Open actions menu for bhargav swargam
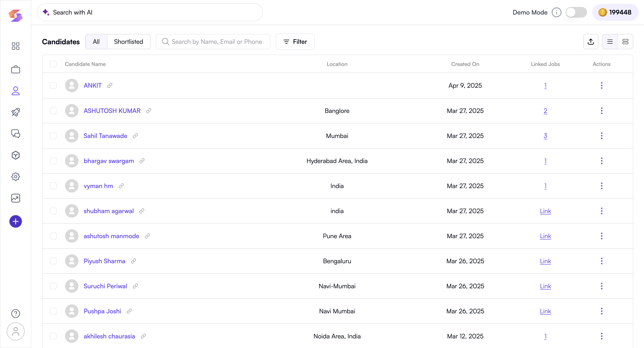This screenshot has width=644, height=348. pos(602,161)
